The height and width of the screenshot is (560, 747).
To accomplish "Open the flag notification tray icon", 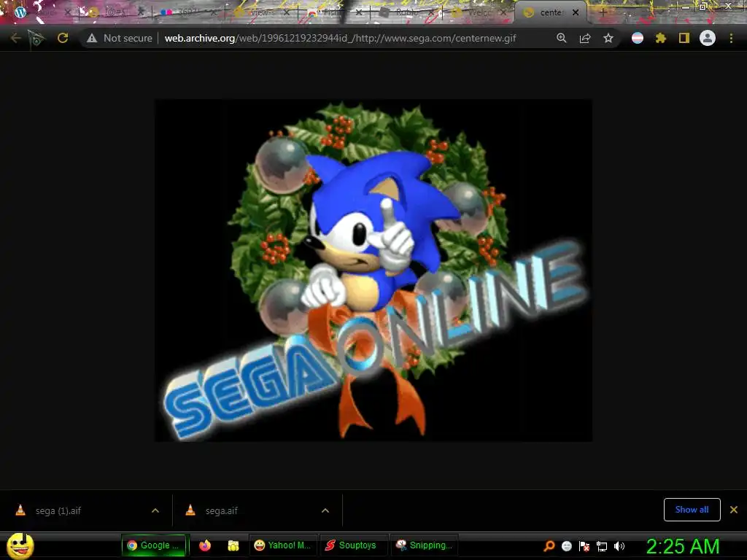I will tap(584, 545).
